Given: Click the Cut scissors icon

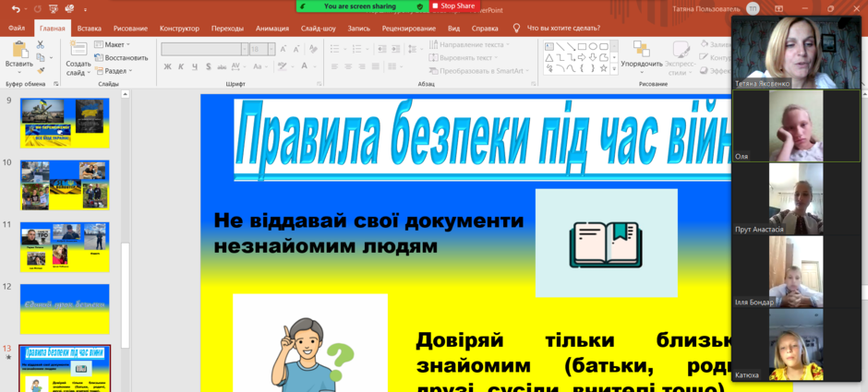Looking at the screenshot, I should [41, 45].
